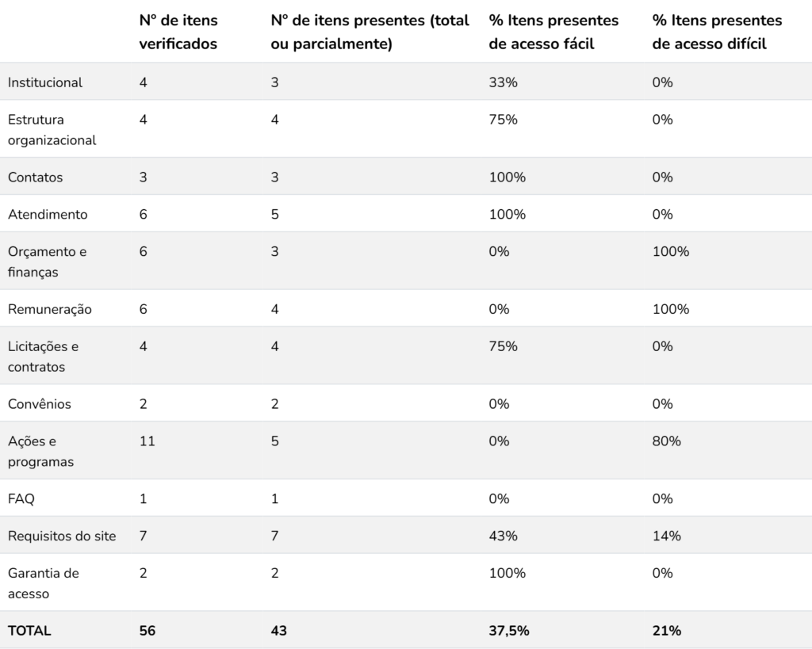Select the 'Atendimento' row label
This screenshot has width=812, height=649.
coord(48,215)
